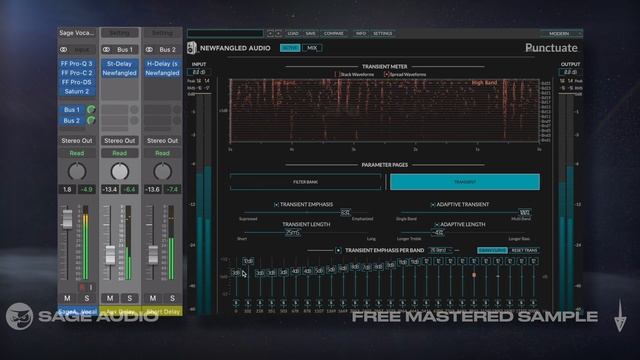Click the stereo link icon beside Bus 1 input
This screenshot has height=360, width=640.
click(x=107, y=49)
